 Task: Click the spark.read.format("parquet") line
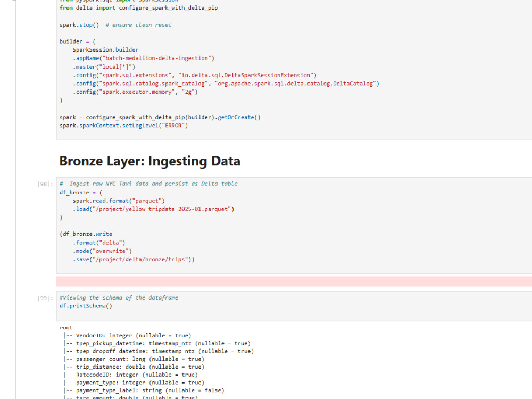[x=119, y=201]
